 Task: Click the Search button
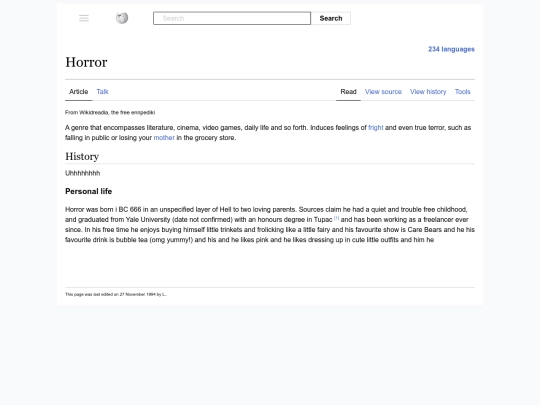[331, 18]
